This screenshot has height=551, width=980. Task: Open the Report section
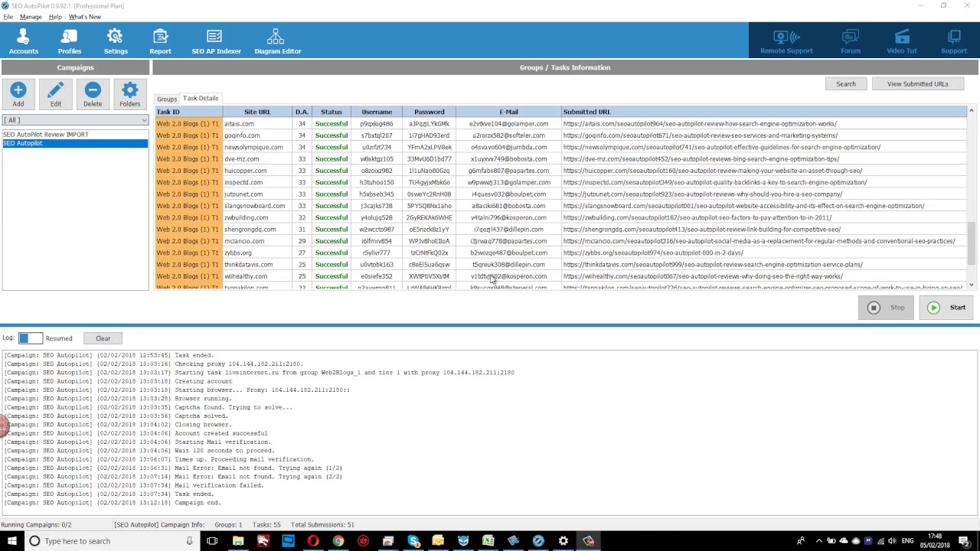[x=160, y=41]
